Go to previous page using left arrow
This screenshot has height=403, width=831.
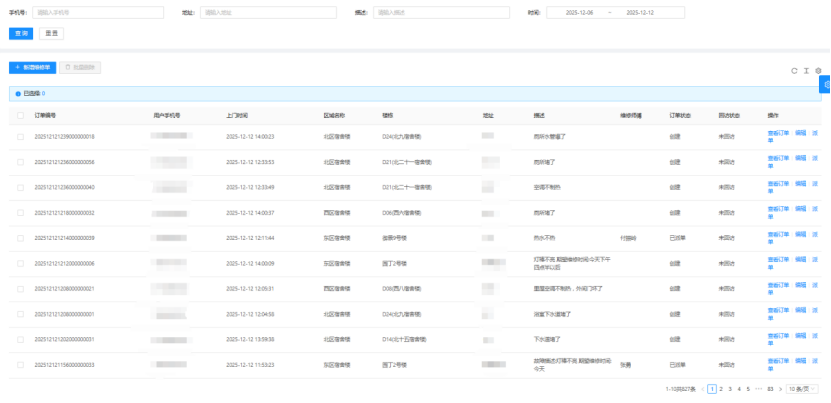tap(702, 388)
